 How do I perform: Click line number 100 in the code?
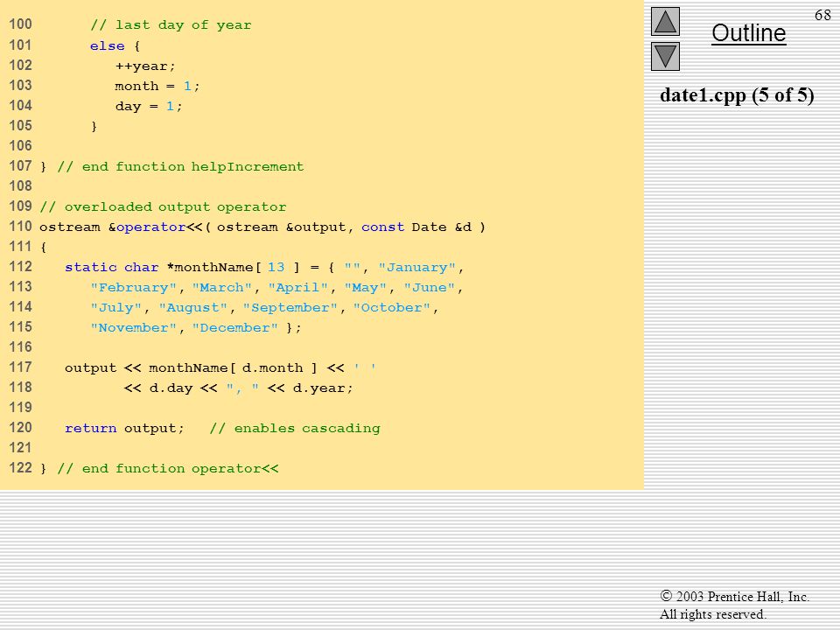pyautogui.click(x=20, y=24)
